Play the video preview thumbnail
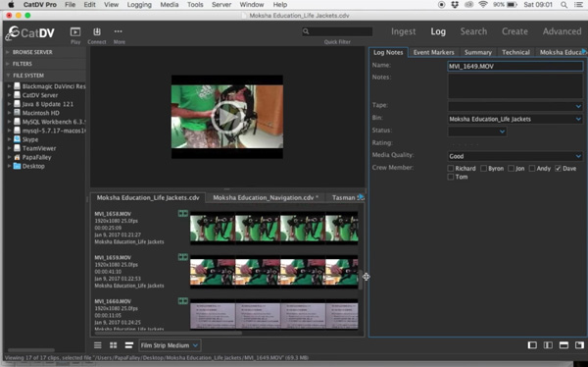This screenshot has height=367, width=588. (227, 117)
